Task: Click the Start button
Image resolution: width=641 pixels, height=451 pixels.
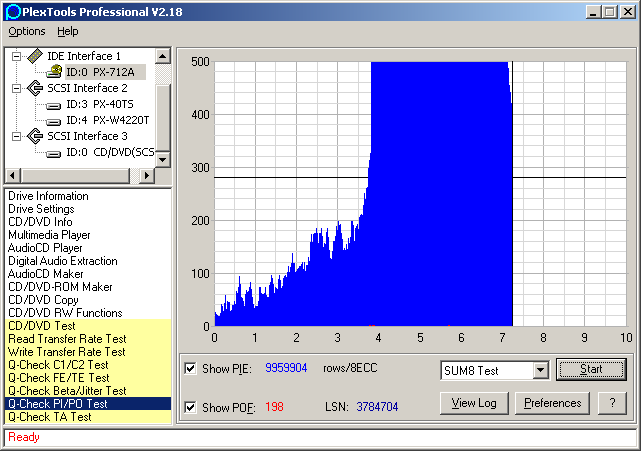Action: point(591,370)
